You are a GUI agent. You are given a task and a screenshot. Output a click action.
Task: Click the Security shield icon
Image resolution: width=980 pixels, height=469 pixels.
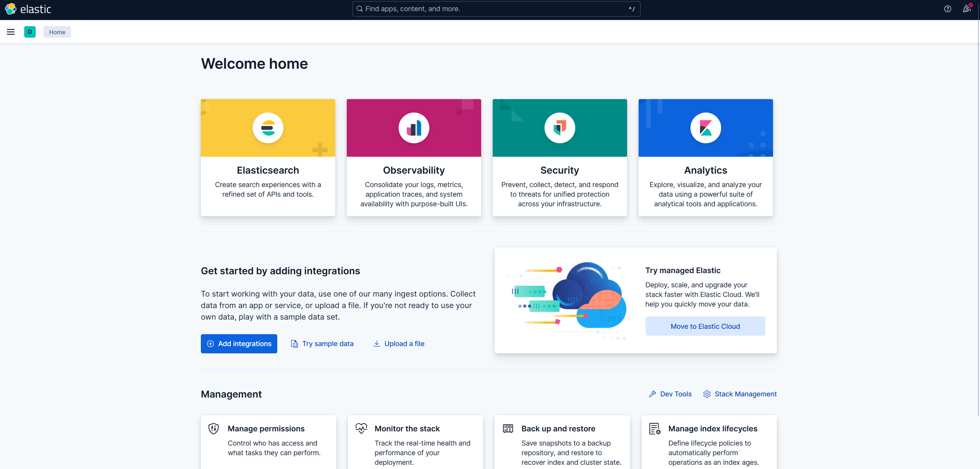click(560, 128)
